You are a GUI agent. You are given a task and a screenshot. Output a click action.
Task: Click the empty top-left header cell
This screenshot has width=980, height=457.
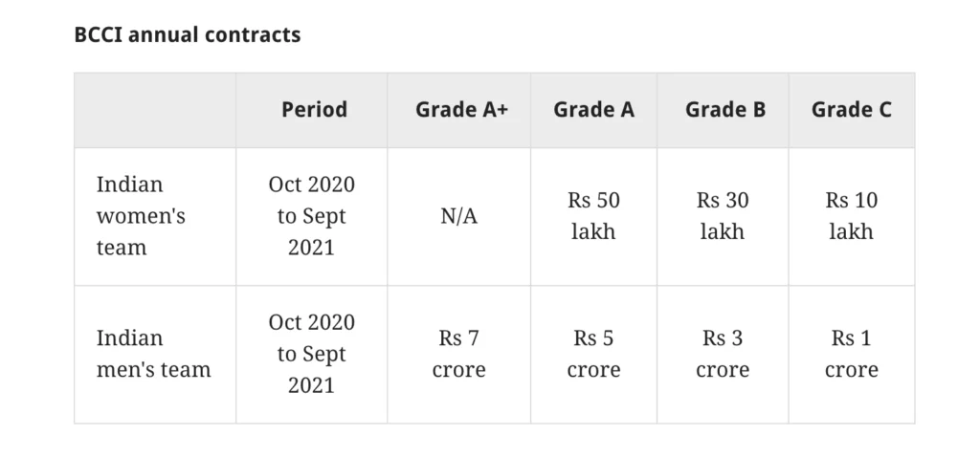[155, 111]
